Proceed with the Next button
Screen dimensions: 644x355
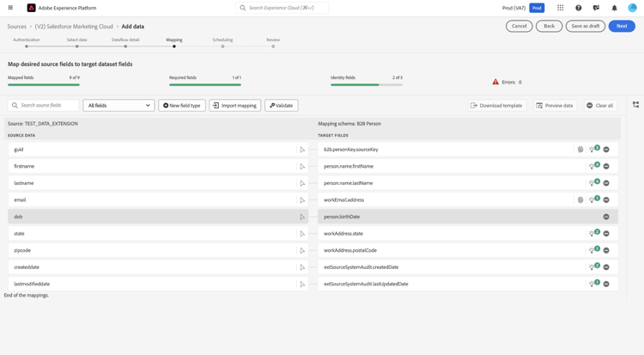(x=622, y=26)
